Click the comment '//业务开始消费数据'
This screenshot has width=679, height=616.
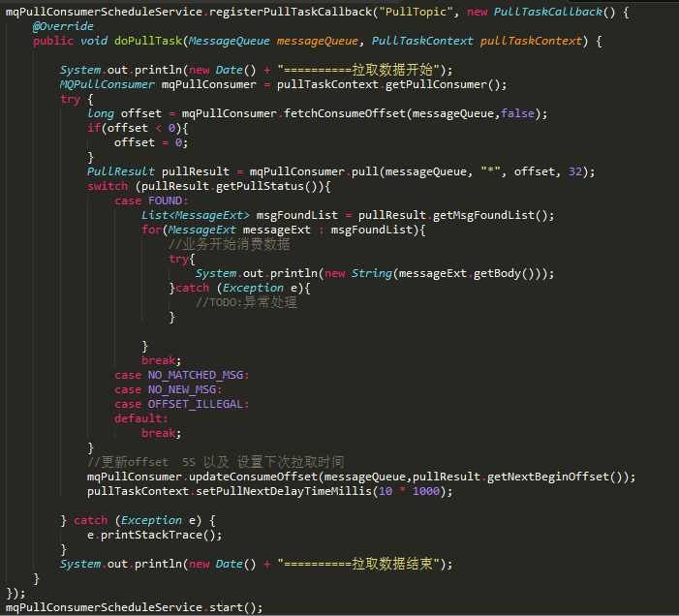point(229,244)
